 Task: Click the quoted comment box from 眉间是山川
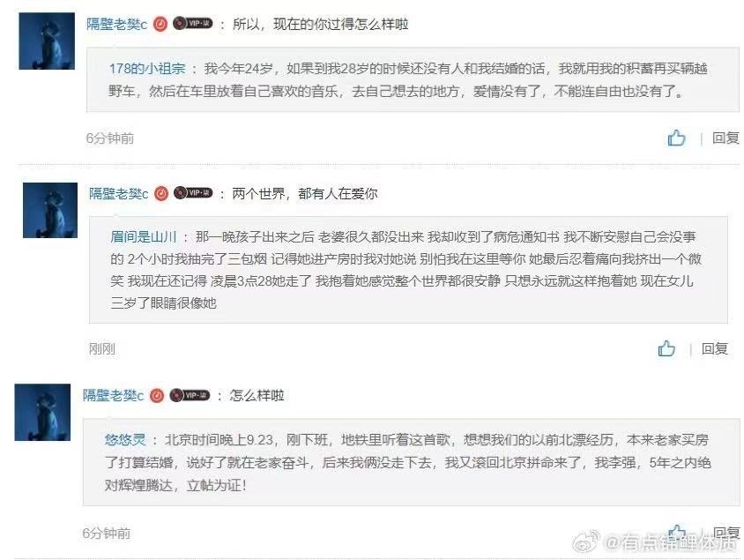pyautogui.click(x=408, y=270)
